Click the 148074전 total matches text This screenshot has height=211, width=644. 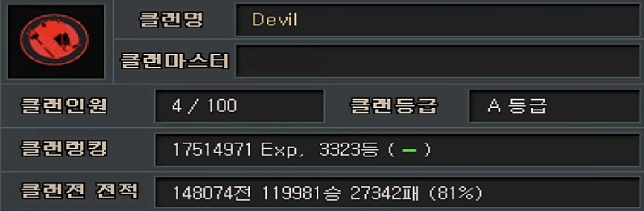(x=213, y=193)
